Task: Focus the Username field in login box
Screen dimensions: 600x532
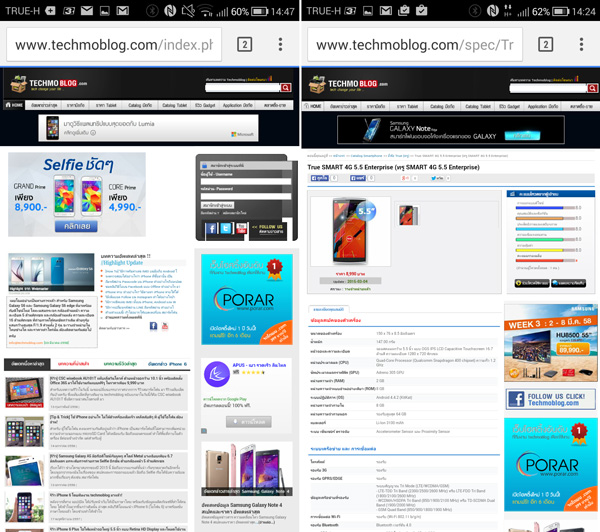Action: click(x=246, y=181)
